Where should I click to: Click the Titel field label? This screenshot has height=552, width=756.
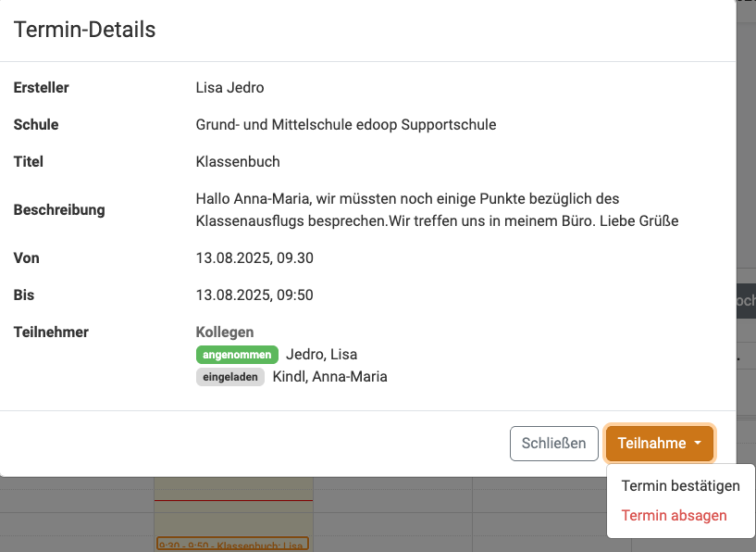pos(29,161)
